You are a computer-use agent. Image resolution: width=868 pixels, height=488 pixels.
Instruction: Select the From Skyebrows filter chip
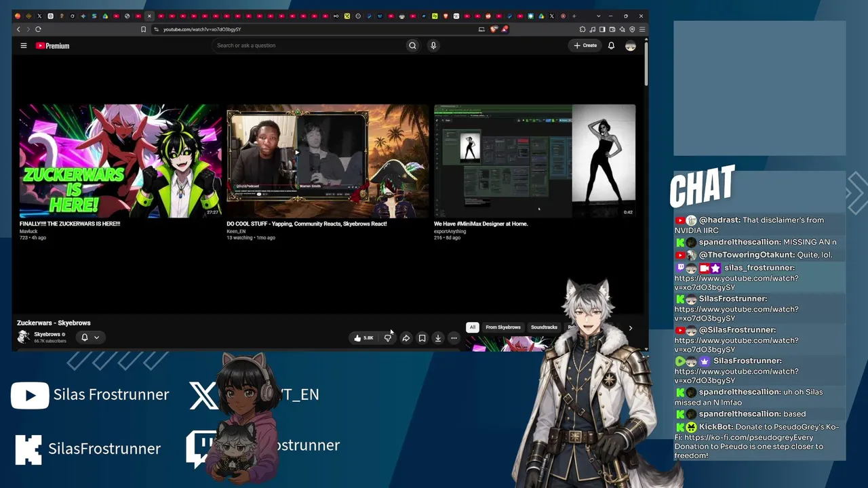pos(503,327)
